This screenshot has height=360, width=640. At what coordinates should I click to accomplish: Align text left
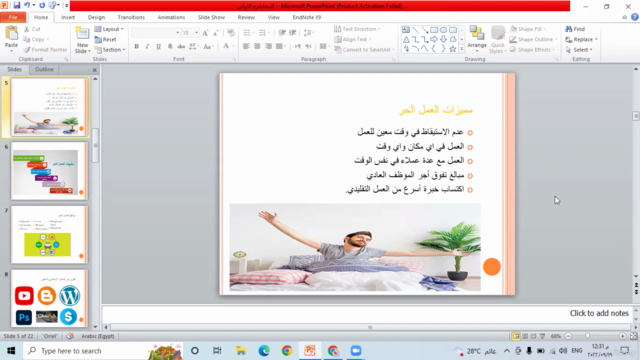(246, 46)
